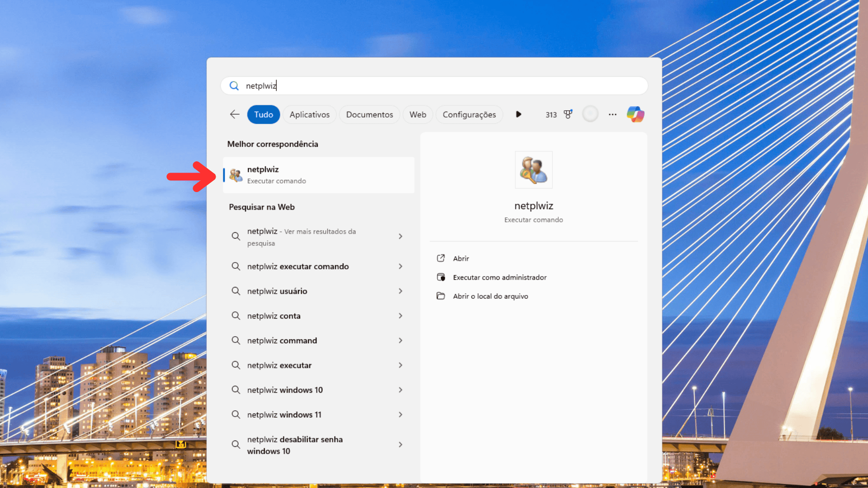Select the netplwiz executar suggestion ending in executar
This screenshot has height=488, width=868.
[319, 365]
